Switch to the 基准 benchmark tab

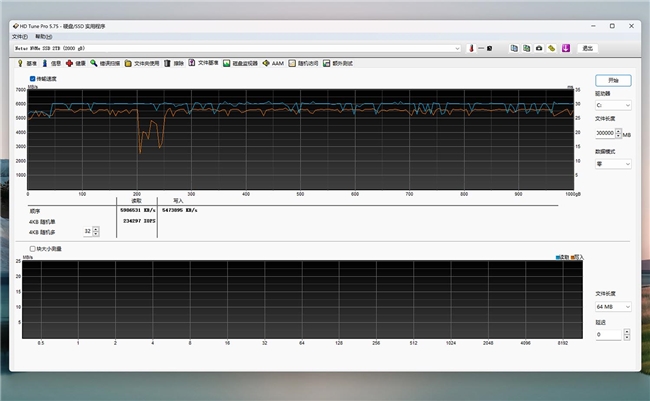(x=27, y=63)
